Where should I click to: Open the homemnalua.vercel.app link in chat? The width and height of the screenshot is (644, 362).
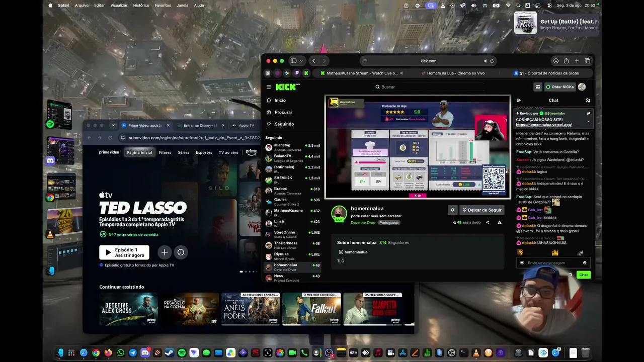click(x=544, y=125)
